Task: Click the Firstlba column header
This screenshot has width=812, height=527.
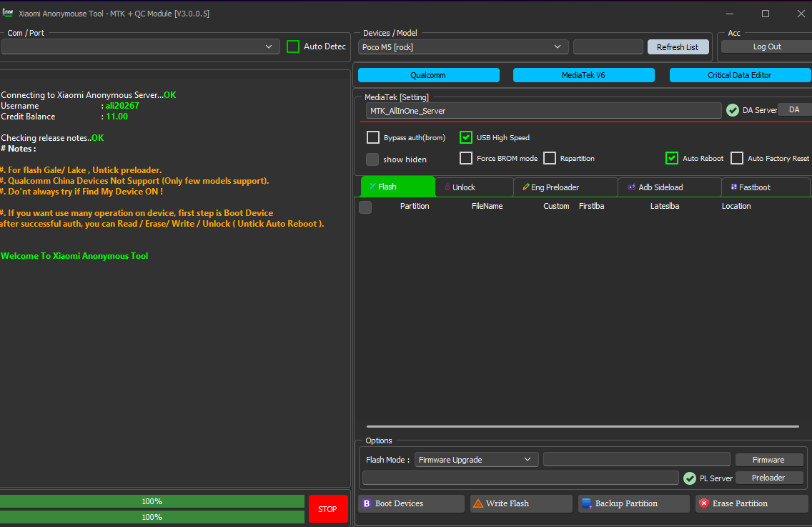Action: (591, 206)
